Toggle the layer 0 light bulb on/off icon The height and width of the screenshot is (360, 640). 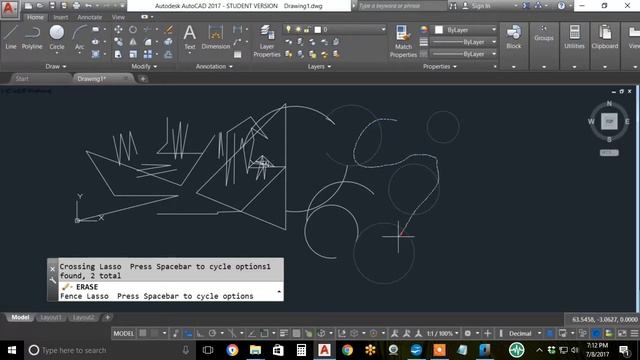tap(288, 29)
